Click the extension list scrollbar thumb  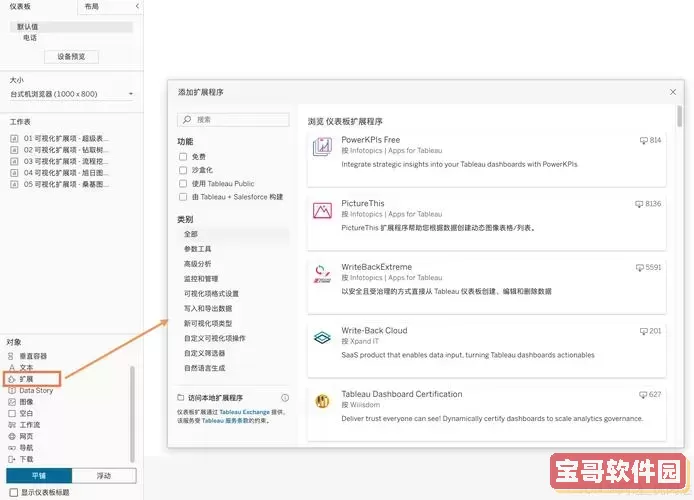679,116
